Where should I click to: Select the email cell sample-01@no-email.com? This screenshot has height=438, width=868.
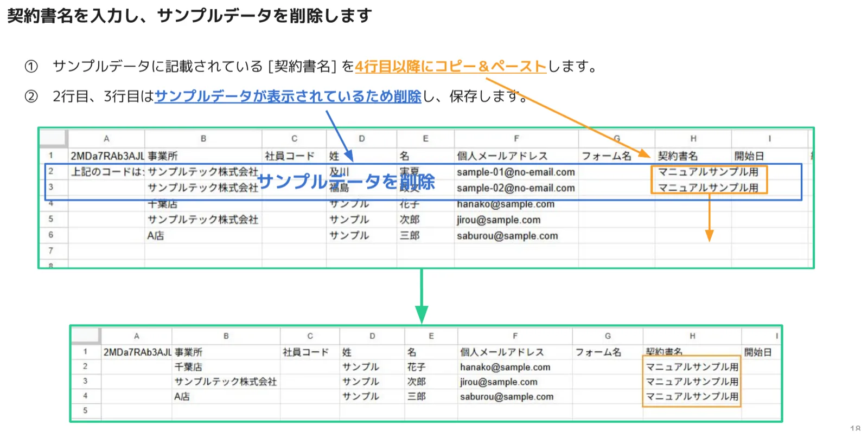[x=516, y=172]
